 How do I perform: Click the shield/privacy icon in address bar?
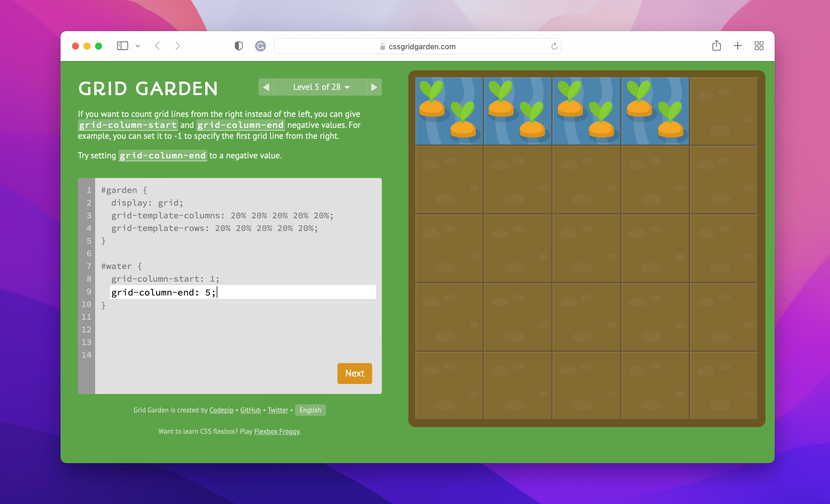click(x=240, y=46)
